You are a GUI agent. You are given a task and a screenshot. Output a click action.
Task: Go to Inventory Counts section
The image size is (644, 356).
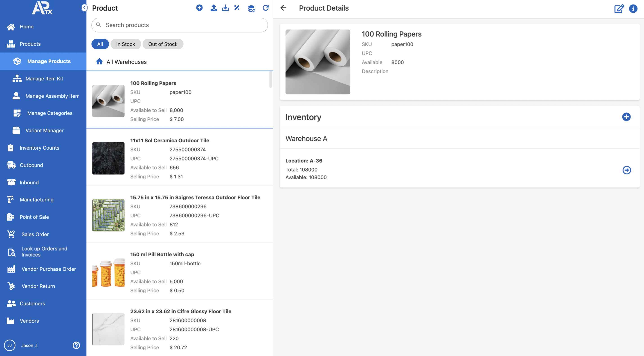39,148
